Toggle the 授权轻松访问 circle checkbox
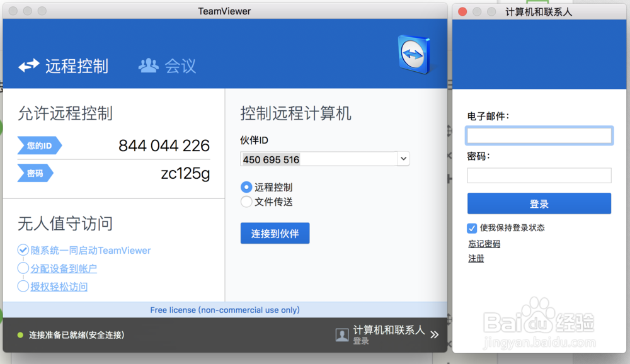 click(23, 286)
